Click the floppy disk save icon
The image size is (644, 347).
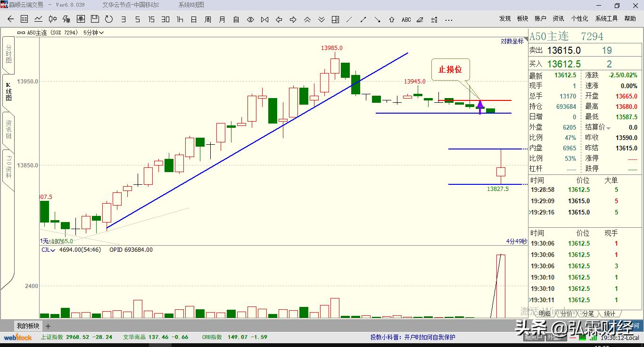click(95, 19)
